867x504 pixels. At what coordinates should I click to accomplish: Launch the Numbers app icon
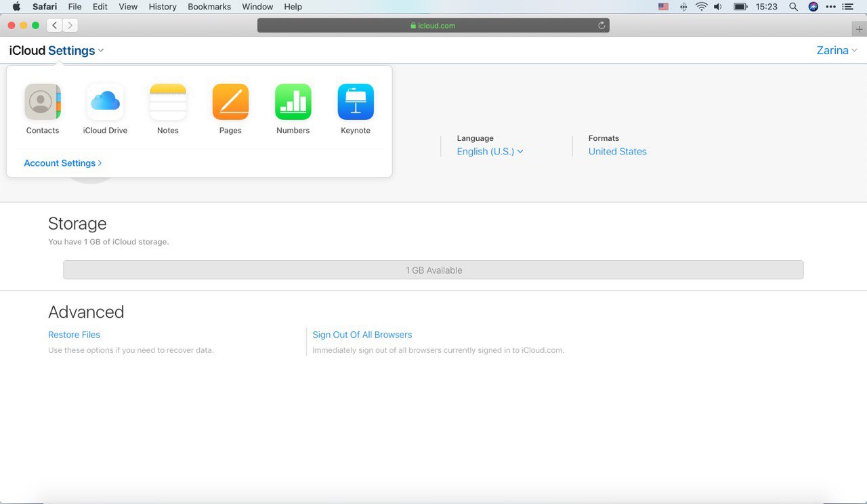pyautogui.click(x=293, y=102)
